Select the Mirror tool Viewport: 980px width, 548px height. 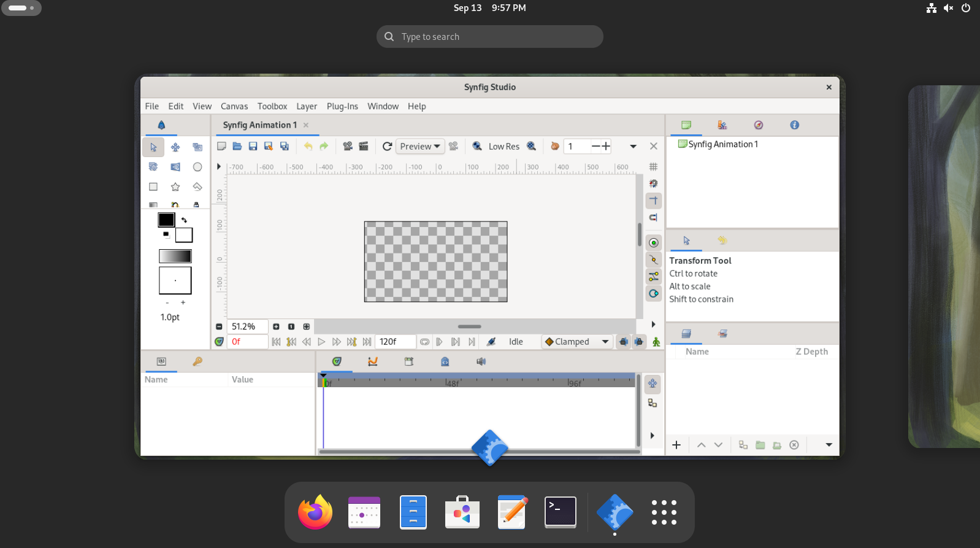click(175, 167)
